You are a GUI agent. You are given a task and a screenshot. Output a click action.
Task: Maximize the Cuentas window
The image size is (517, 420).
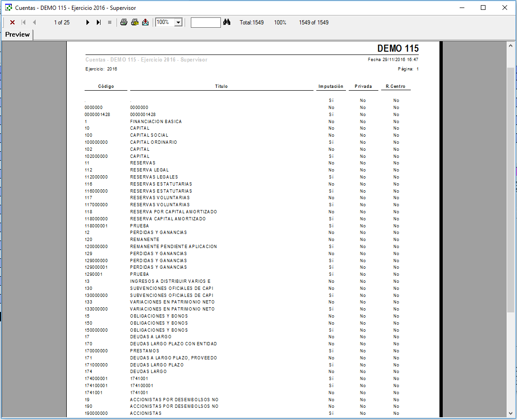(483, 8)
